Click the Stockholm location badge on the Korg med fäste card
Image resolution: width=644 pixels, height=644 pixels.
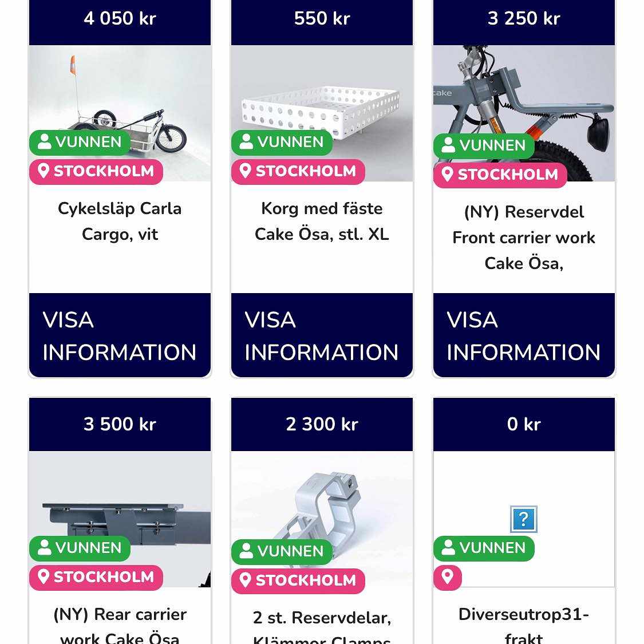298,171
